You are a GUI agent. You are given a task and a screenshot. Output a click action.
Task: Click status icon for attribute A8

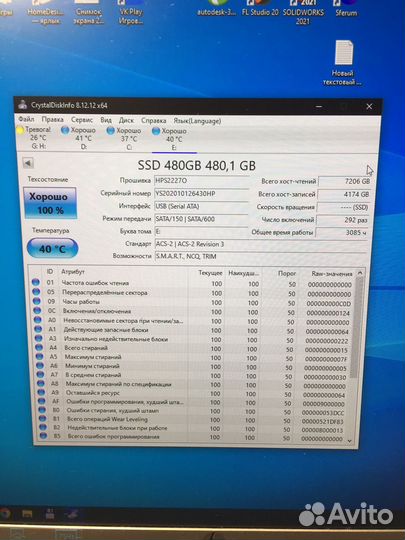[41, 383]
